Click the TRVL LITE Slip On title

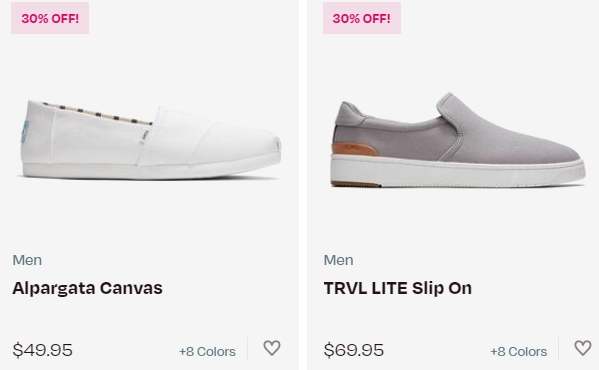(398, 288)
